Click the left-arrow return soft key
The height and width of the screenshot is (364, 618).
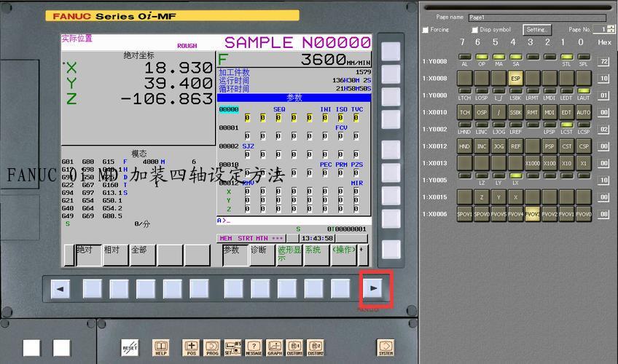coord(60,289)
